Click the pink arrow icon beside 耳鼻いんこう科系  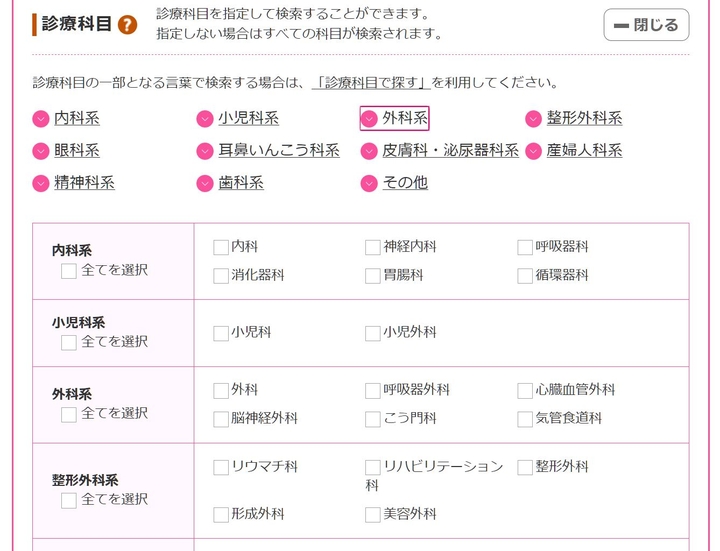205,151
